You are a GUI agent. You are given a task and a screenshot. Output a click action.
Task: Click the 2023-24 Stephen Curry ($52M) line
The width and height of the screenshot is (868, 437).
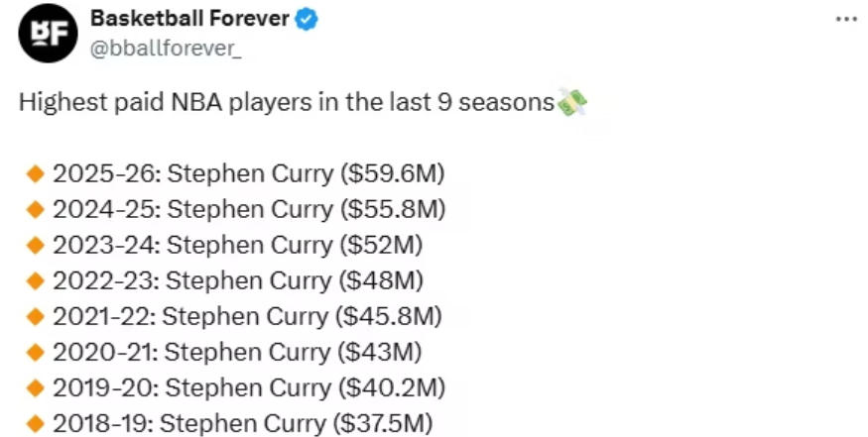pos(238,246)
